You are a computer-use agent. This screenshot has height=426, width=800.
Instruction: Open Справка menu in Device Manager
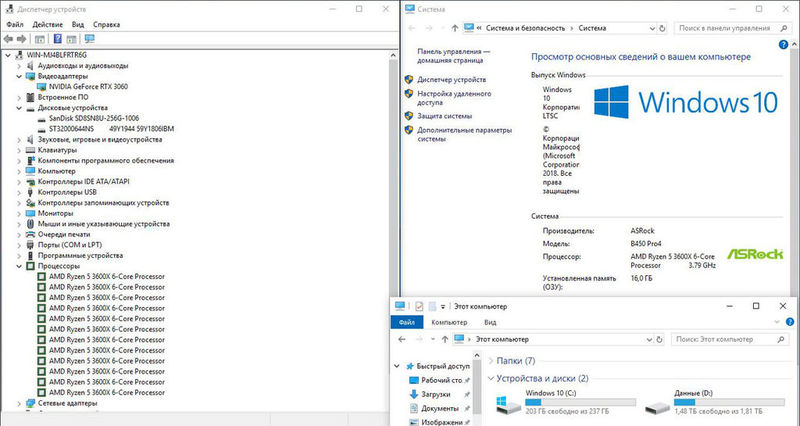(106, 24)
